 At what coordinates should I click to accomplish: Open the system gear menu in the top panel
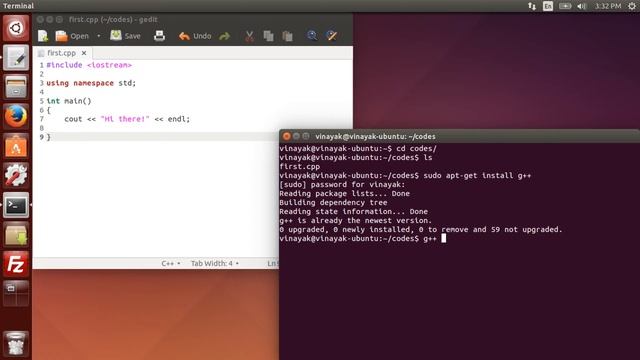click(632, 6)
